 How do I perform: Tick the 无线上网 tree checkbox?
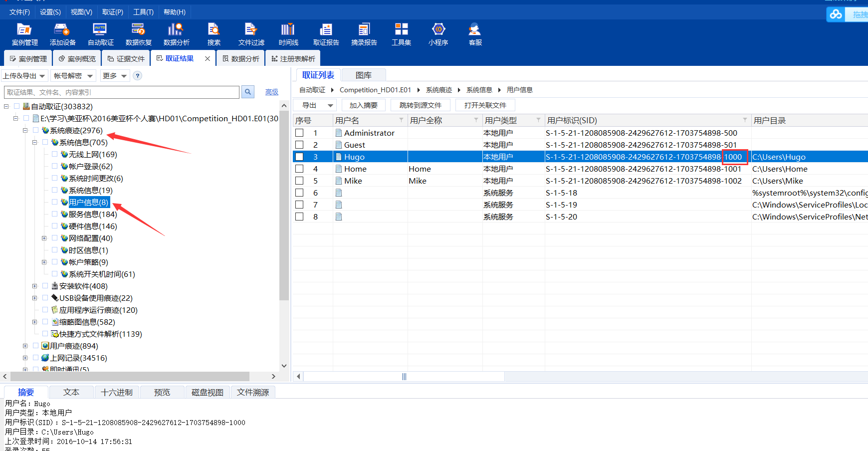point(54,154)
